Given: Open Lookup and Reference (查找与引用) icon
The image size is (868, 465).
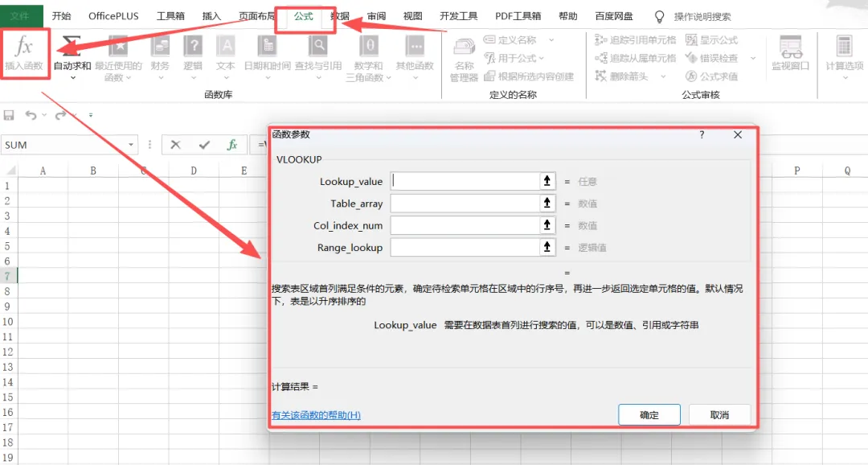Looking at the screenshot, I should tap(318, 47).
